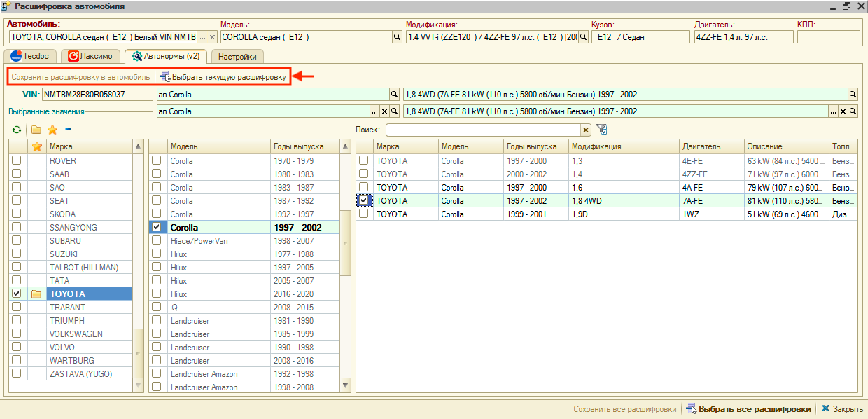The image size is (868, 419).
Task: Uncheck the 1,8 4WD modification checkbox
Action: click(364, 201)
